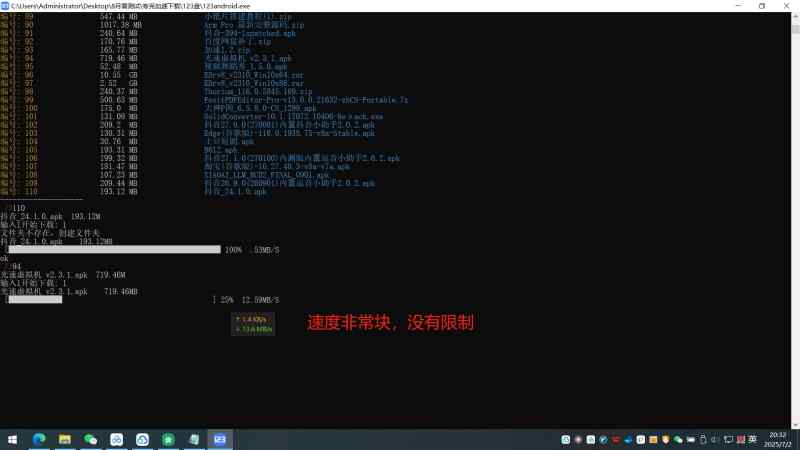Click the blue tray icon left of WeChat tray
The height and width of the screenshot is (450, 800).
(x=628, y=439)
